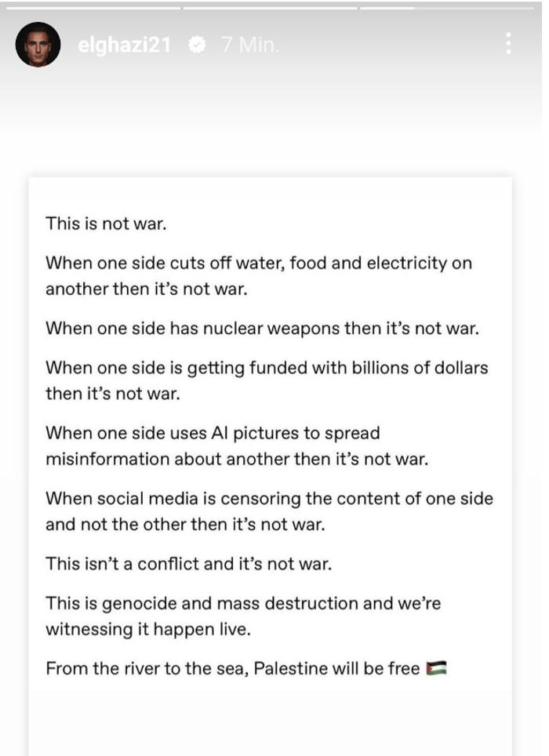
Task: Click the sentence about nuclear weapons
Action: point(263,329)
